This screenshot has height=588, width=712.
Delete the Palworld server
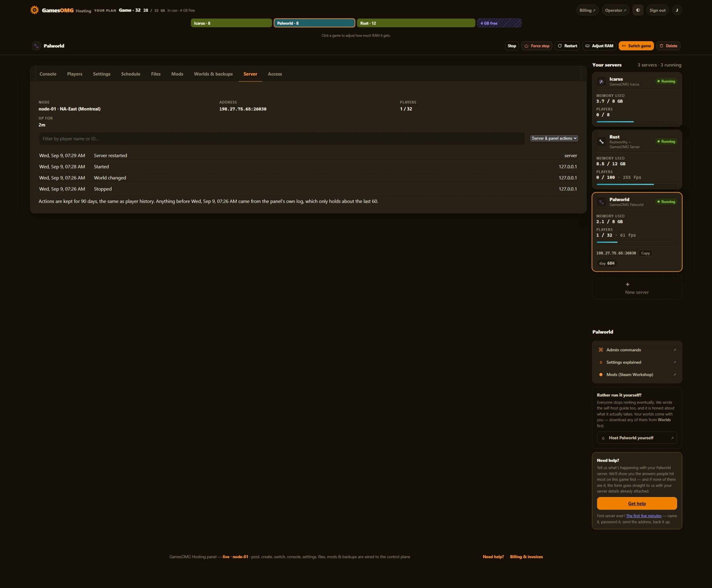point(668,46)
